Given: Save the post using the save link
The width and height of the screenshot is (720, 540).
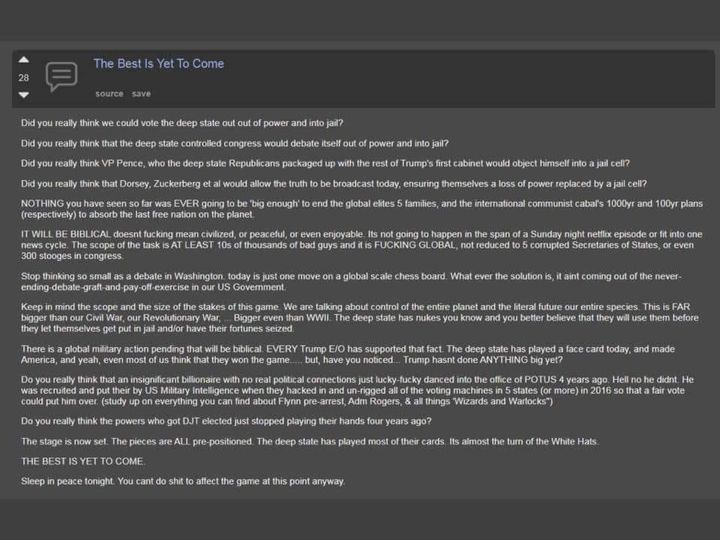Looking at the screenshot, I should point(141,94).
